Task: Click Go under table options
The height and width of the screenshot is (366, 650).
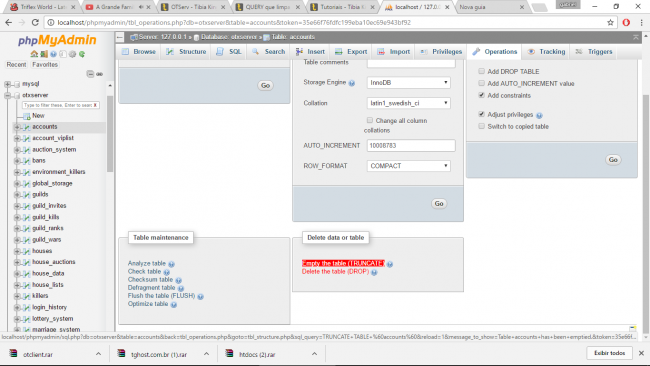Action: [x=439, y=204]
